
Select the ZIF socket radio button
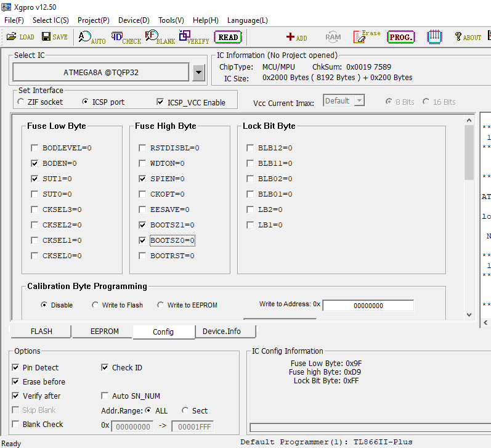(22, 102)
